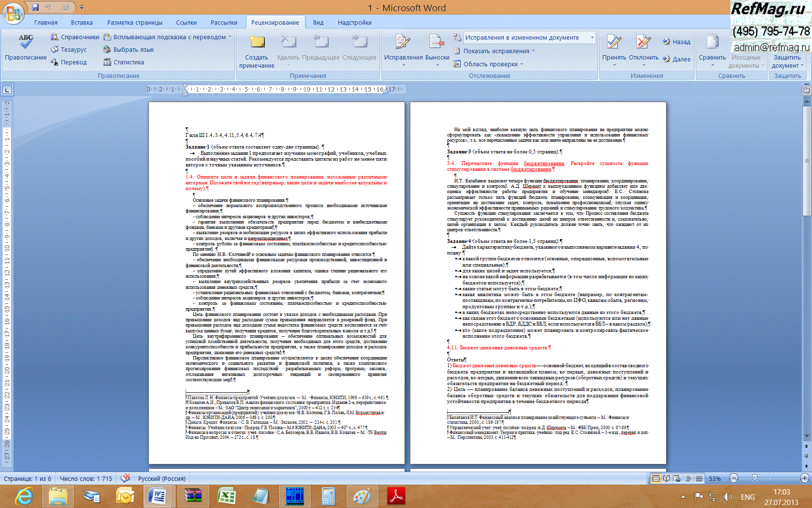The width and height of the screenshot is (812, 508).
Task: Expand the Показать исправления dropdown
Action: (533, 51)
